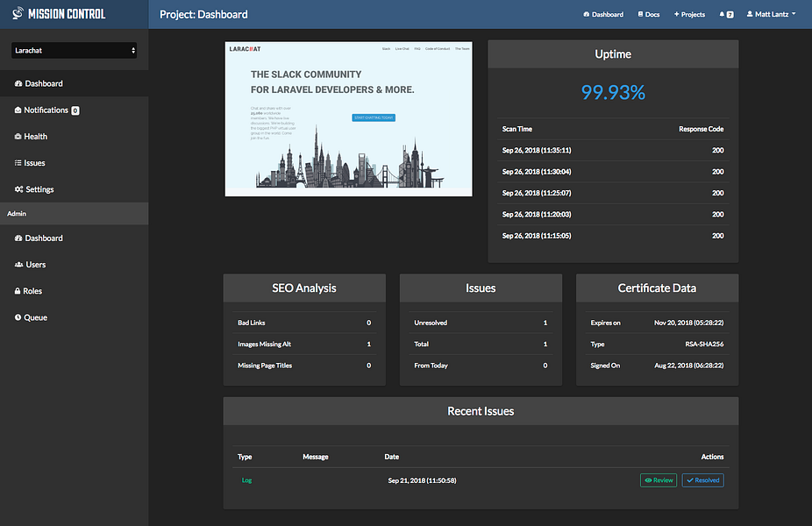This screenshot has width=812, height=526.
Task: Click the Actions column header
Action: (x=712, y=457)
